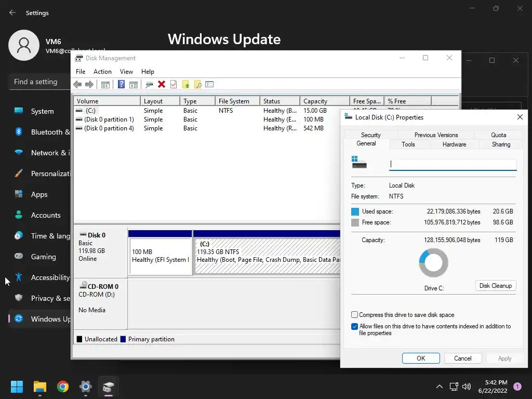Click the volume speaker tray icon
The width and height of the screenshot is (532, 399).
pyautogui.click(x=467, y=387)
